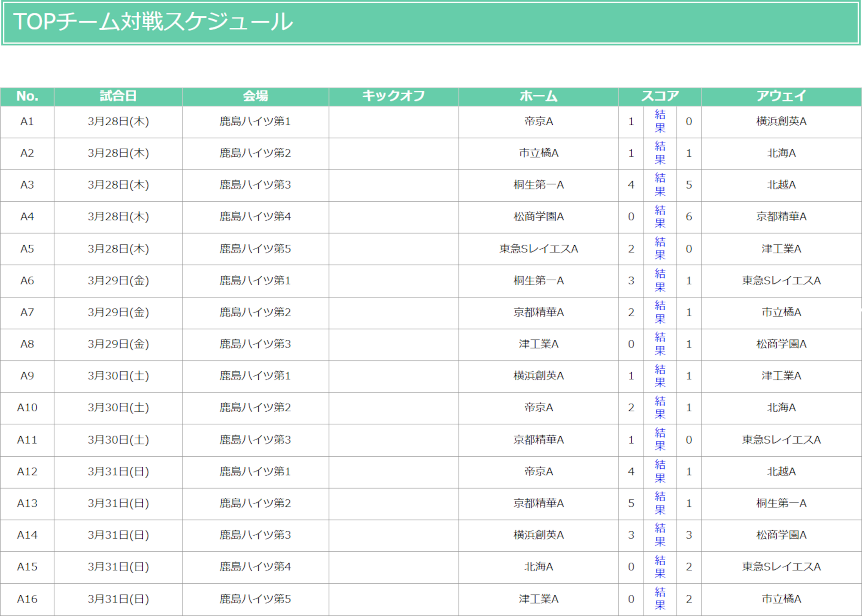Viewport: 862px width, 616px height.
Task: Open the 結果 link for match A5
Action: [x=660, y=249]
